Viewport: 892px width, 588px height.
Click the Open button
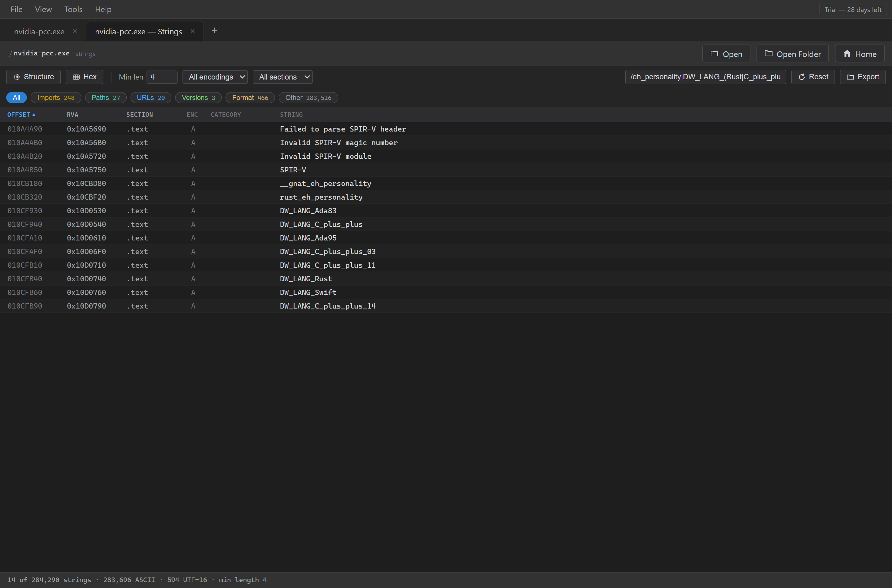[726, 54]
